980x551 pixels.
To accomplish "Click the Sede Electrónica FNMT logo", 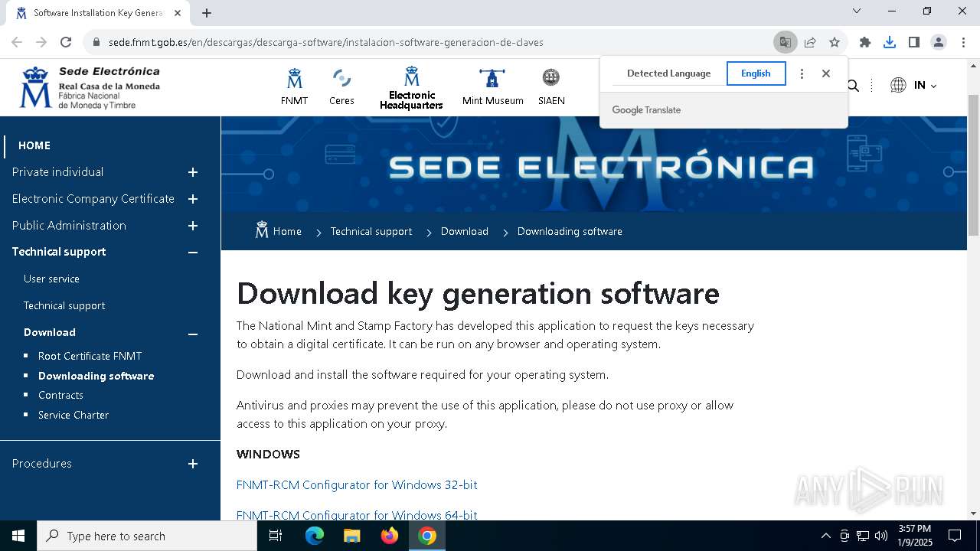I will tap(90, 87).
